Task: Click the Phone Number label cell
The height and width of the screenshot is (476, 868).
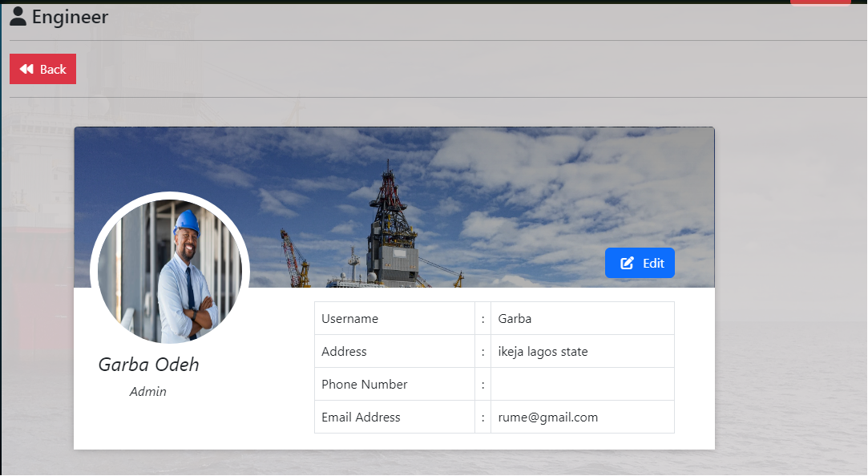Action: pos(394,384)
